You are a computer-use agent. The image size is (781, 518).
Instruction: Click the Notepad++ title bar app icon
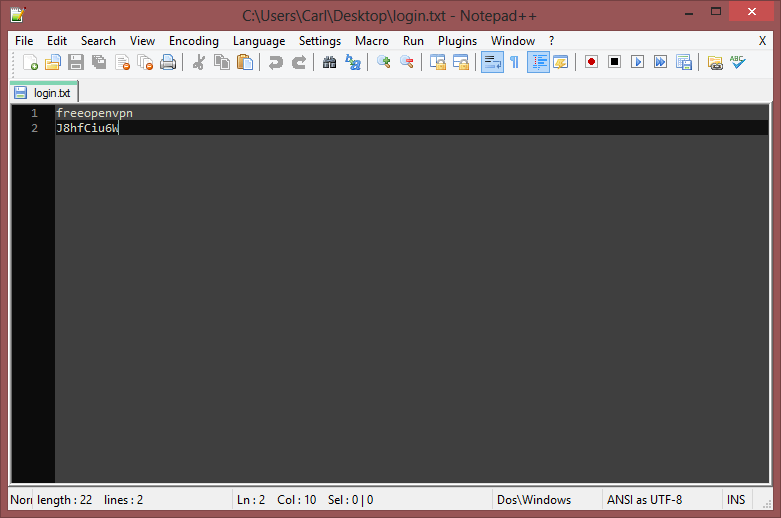pos(18,15)
